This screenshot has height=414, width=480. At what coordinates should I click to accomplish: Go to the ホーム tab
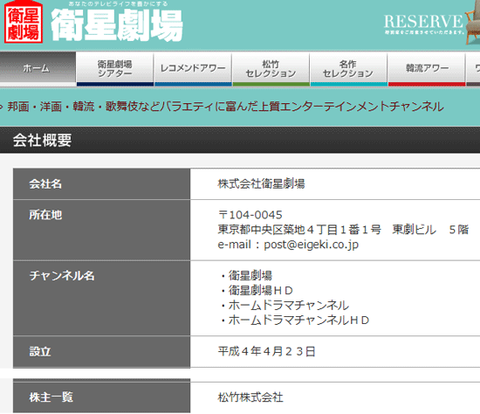point(38,69)
